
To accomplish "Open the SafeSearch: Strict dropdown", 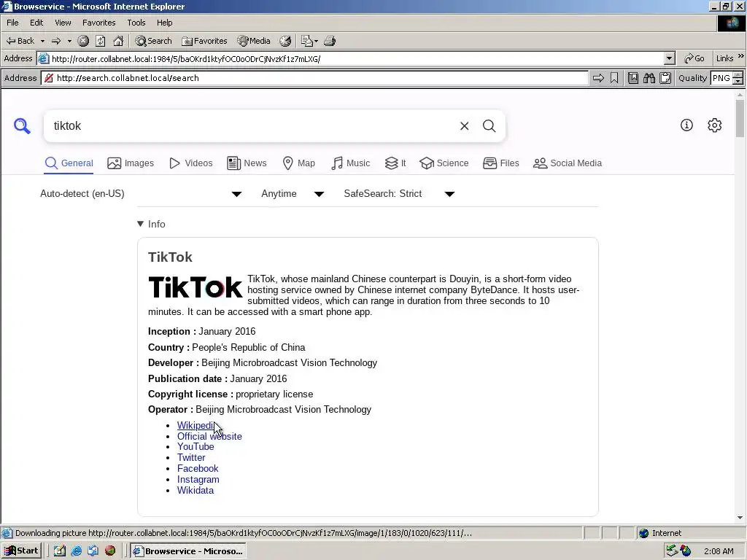I will click(x=399, y=194).
